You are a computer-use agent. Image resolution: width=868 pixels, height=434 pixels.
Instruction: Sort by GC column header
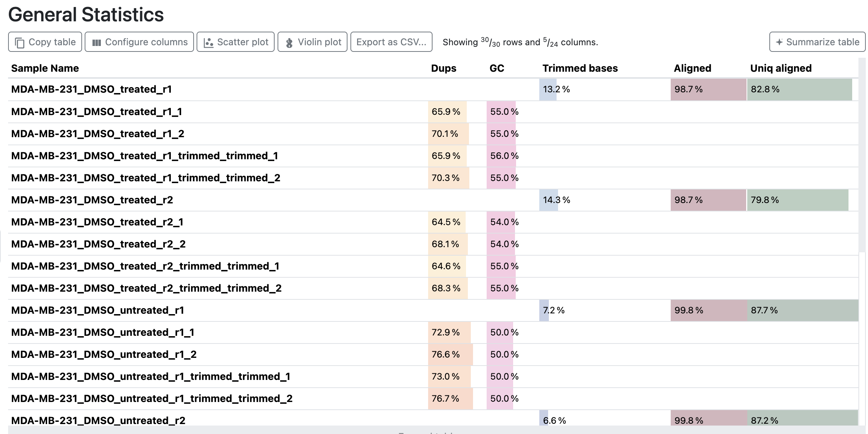click(497, 68)
